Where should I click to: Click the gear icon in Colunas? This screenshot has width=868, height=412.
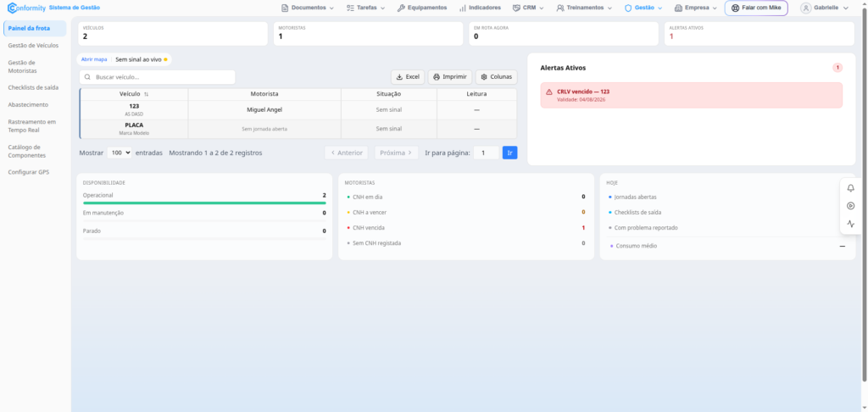click(x=484, y=77)
